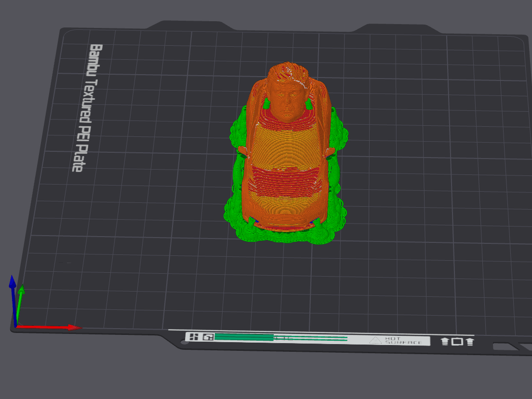The width and height of the screenshot is (532, 399).
Task: Click the round hole left of plate label
Action: 184,342
